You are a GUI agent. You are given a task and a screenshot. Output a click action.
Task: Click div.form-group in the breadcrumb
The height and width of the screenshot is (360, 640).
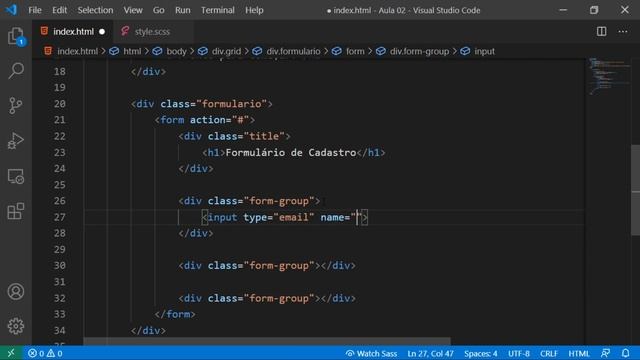[x=419, y=51]
